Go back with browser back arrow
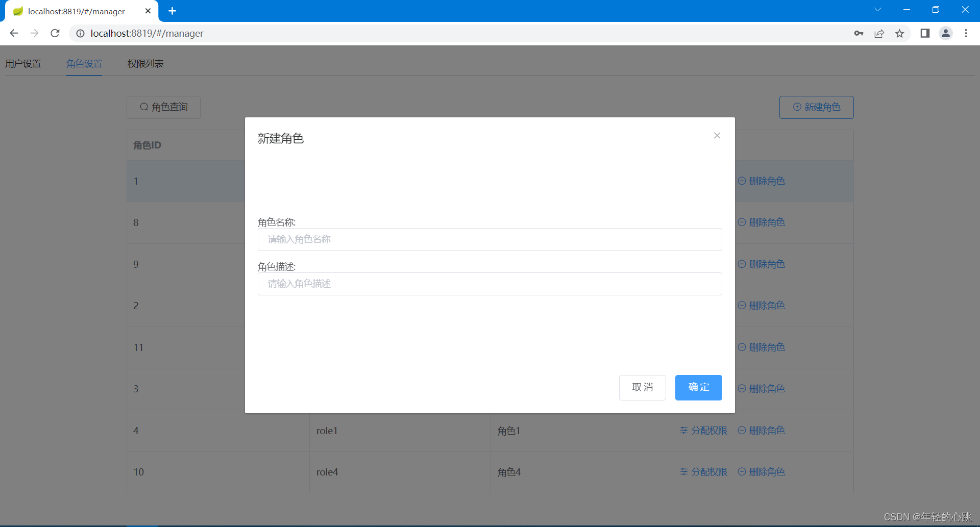The width and height of the screenshot is (980, 527). click(x=14, y=33)
